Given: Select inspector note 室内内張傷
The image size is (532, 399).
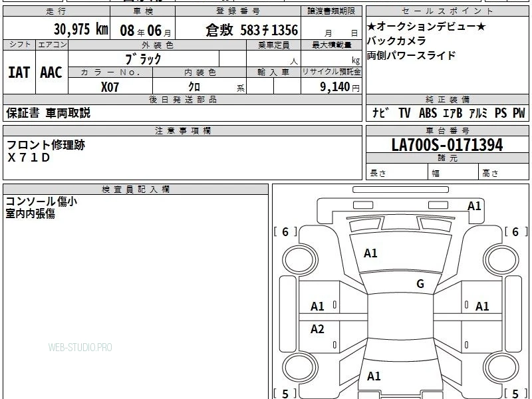Looking at the screenshot, I should click(30, 213).
